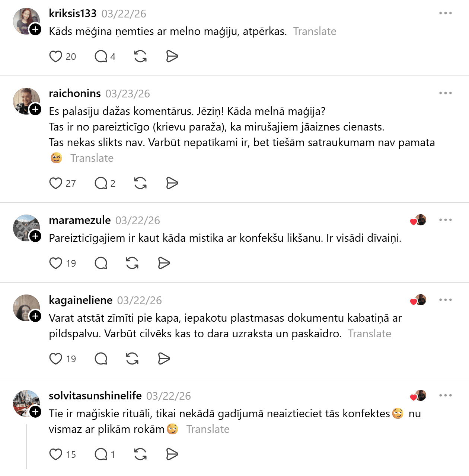
Task: Repost the maramezule comment
Action: 132,263
